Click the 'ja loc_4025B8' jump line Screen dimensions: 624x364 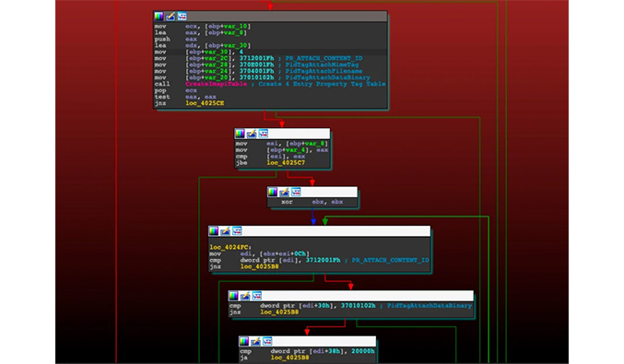[275, 358]
